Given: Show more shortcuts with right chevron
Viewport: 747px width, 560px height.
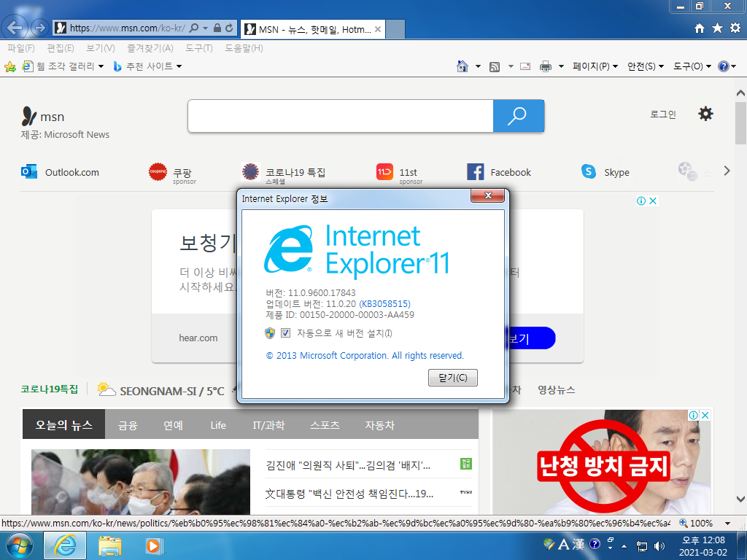Looking at the screenshot, I should point(727,171).
